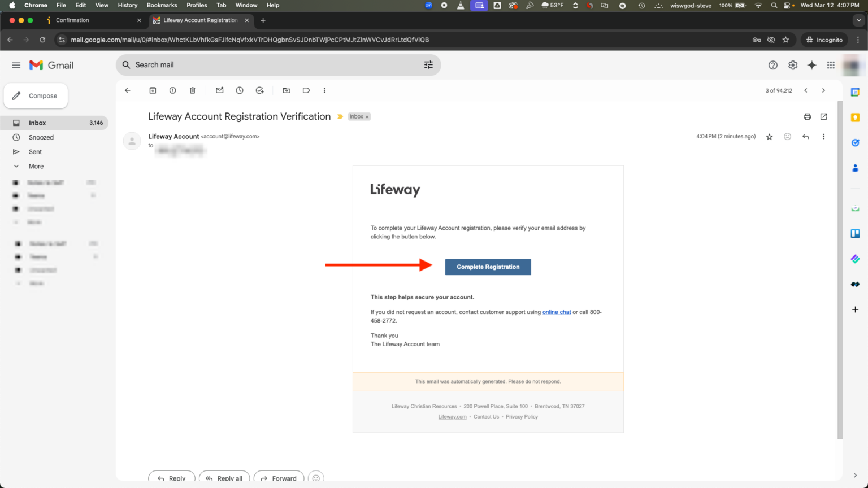Open the more message options menu
This screenshot has width=868, height=488.
tap(823, 136)
